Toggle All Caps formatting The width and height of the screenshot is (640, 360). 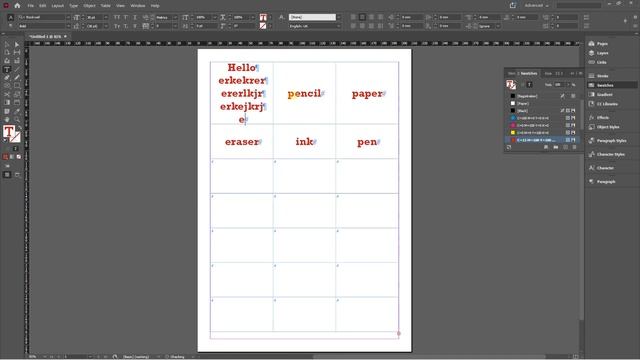117,17
